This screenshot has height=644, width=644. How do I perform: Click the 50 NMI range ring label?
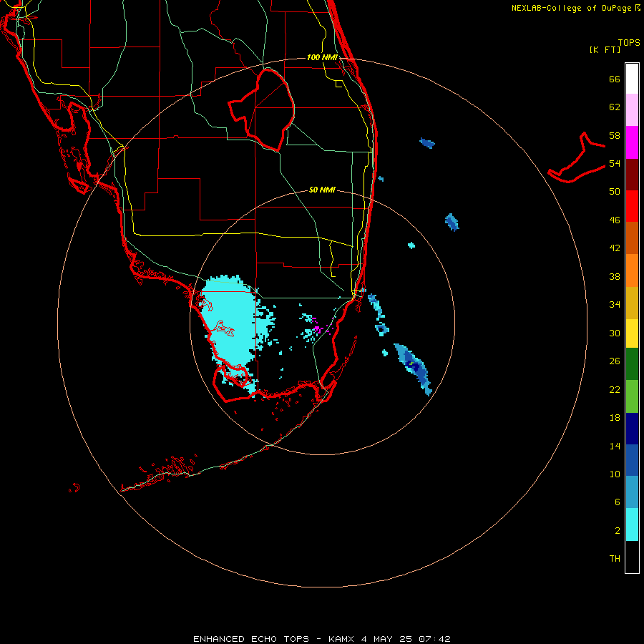322,190
